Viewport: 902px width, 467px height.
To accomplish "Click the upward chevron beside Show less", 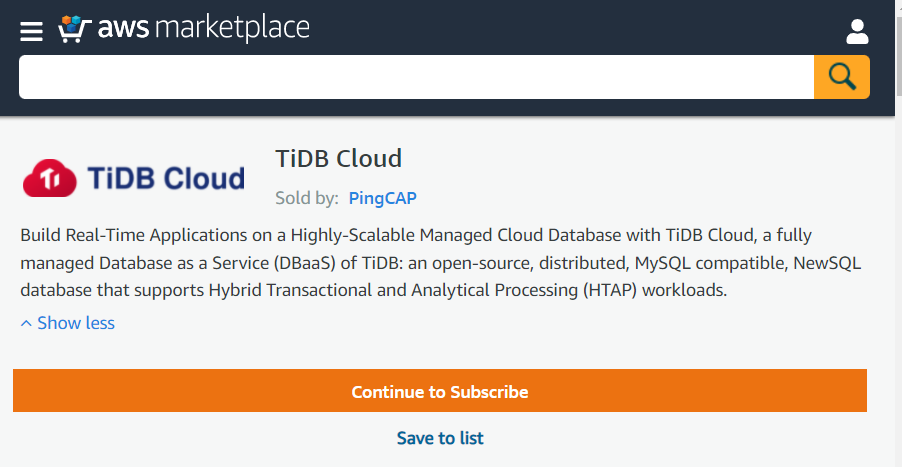I will coord(26,323).
